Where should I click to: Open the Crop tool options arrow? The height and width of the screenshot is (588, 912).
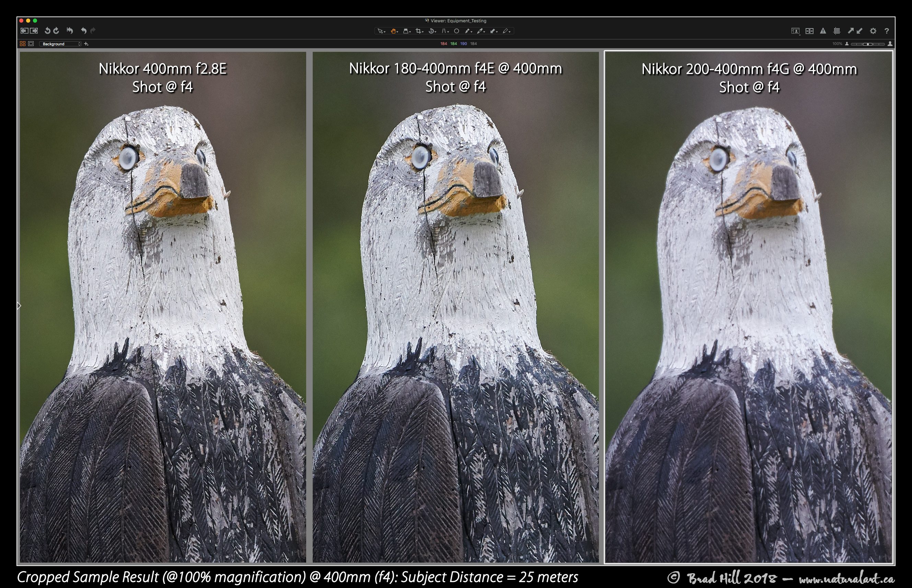(x=423, y=32)
